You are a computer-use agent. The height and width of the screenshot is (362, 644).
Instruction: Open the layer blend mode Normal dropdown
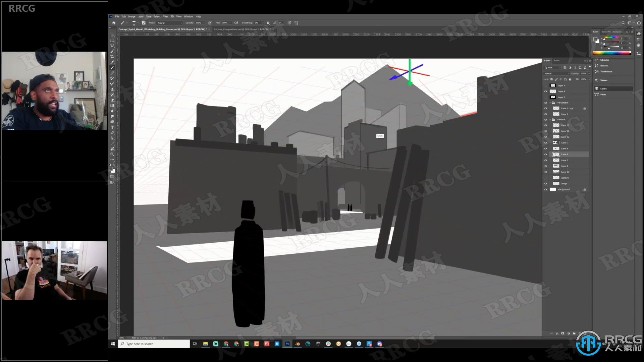point(557,73)
